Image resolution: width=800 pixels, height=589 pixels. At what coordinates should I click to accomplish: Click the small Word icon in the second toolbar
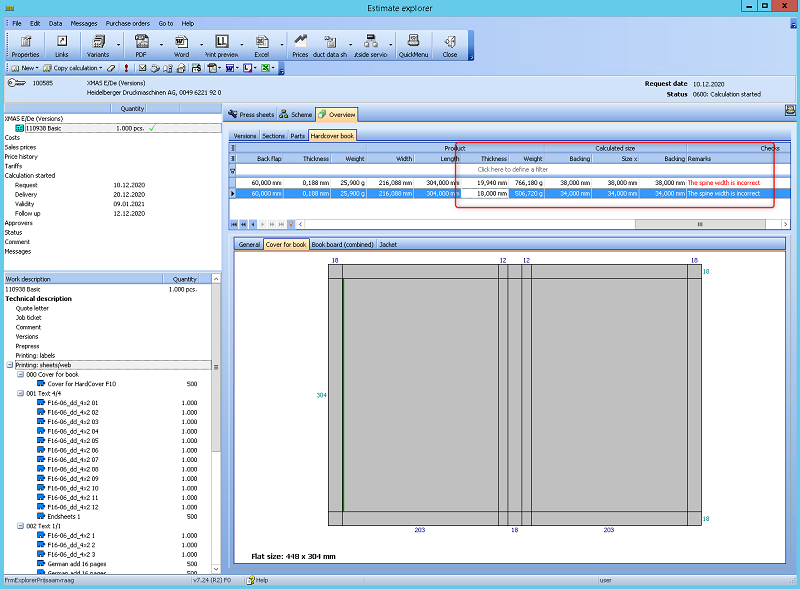tap(230, 68)
